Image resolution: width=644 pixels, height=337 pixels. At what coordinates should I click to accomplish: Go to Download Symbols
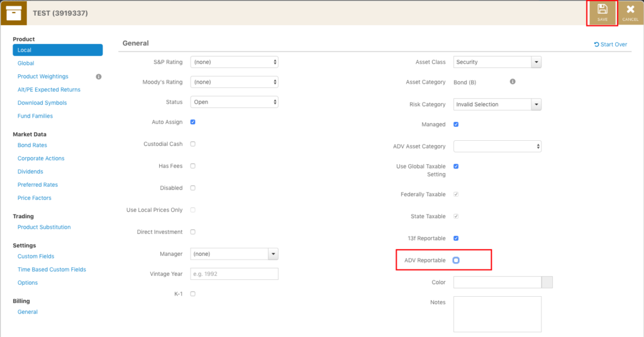[42, 102]
